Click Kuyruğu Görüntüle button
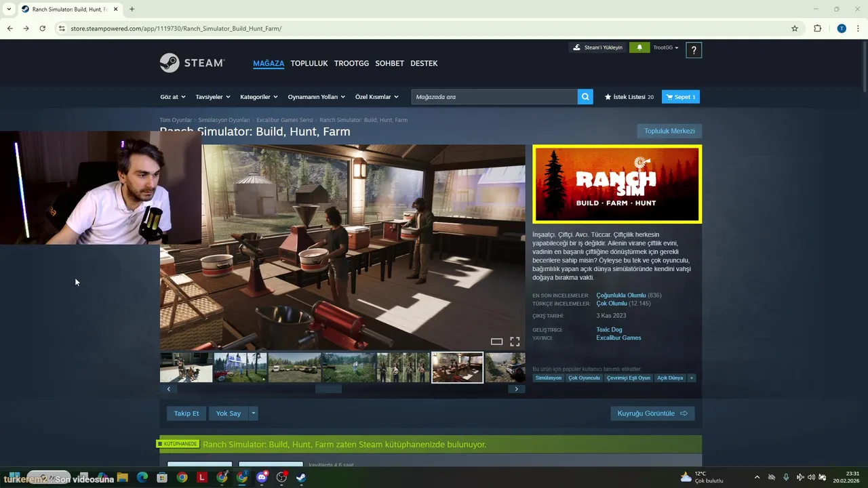 [x=652, y=413]
